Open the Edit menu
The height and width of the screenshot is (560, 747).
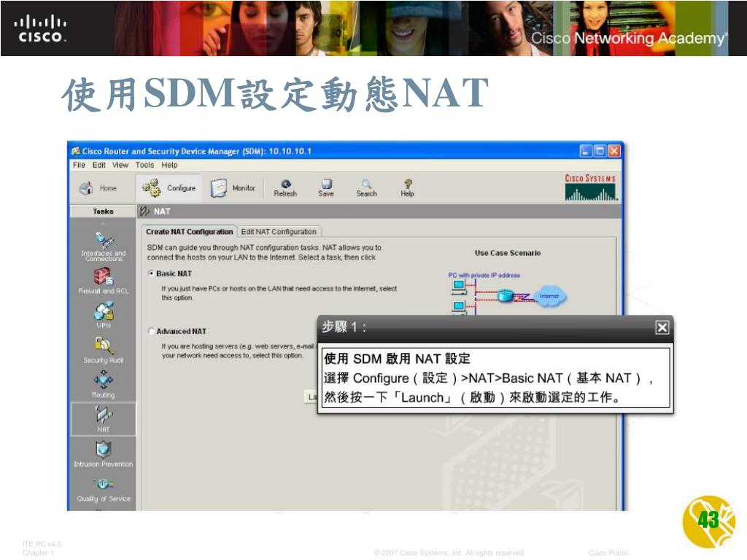[x=98, y=166]
